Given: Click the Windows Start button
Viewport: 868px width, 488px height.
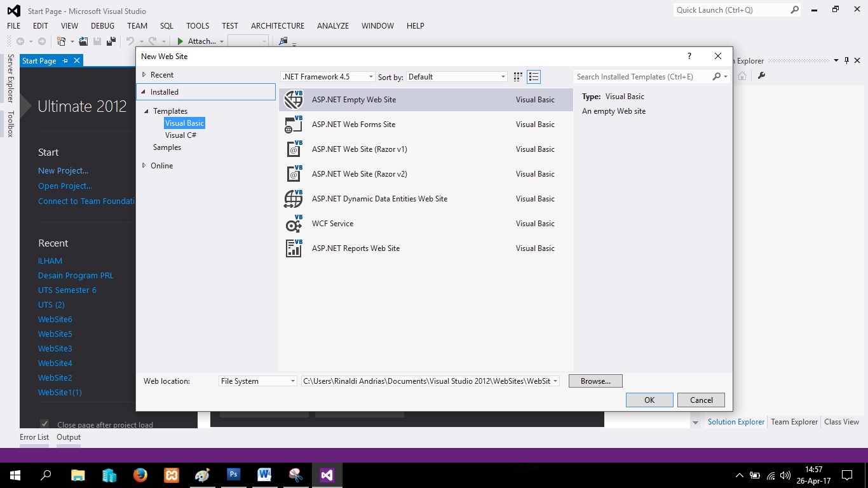Looking at the screenshot, I should [15, 475].
